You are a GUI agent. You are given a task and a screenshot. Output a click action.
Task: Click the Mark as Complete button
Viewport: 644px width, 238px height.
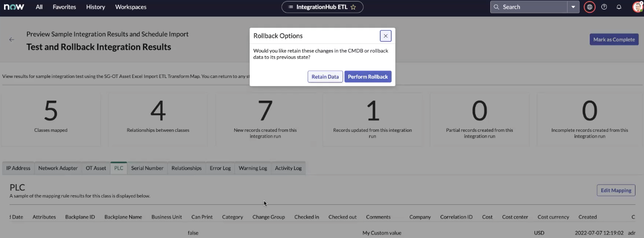click(614, 39)
